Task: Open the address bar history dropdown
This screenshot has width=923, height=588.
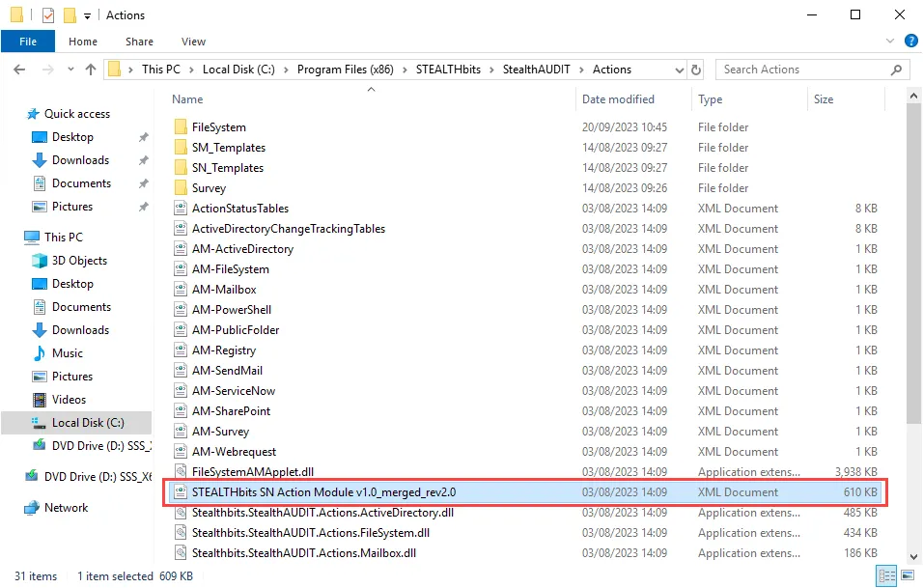Action: 680,70
